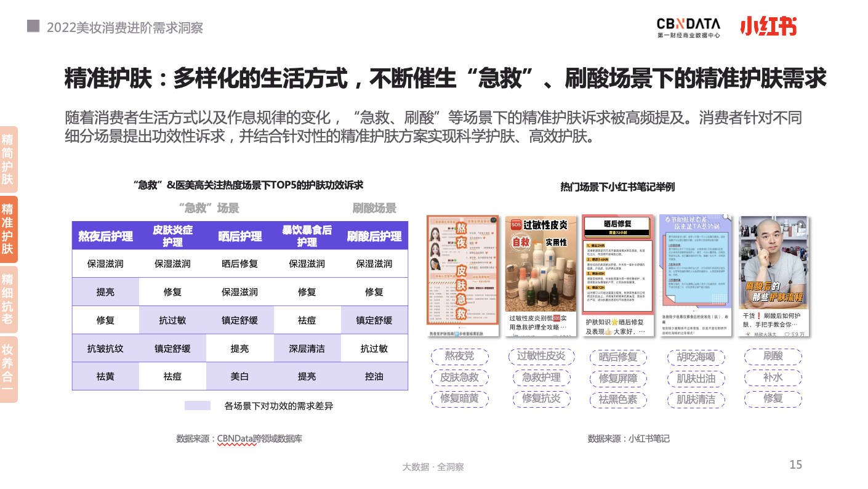Open the 妆养合一 side tab
This screenshot has height=489, width=868.
[x=8, y=369]
